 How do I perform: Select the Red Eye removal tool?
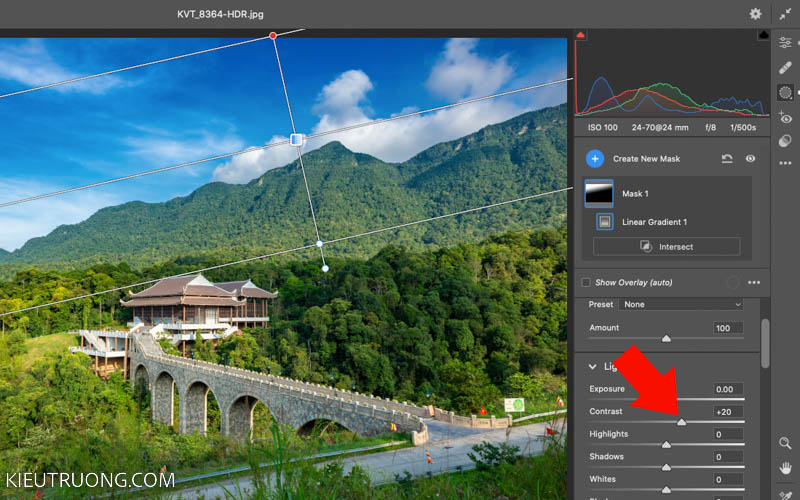coord(785,117)
